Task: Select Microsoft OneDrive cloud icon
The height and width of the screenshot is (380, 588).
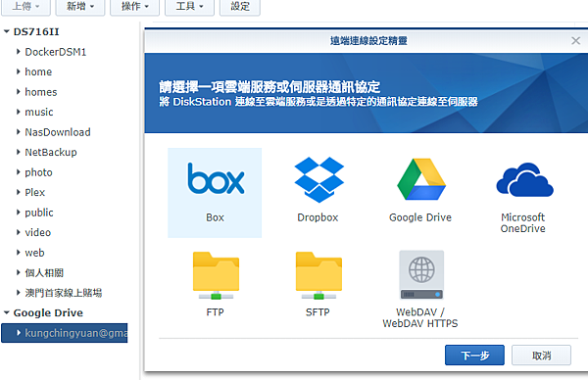Action: click(524, 179)
